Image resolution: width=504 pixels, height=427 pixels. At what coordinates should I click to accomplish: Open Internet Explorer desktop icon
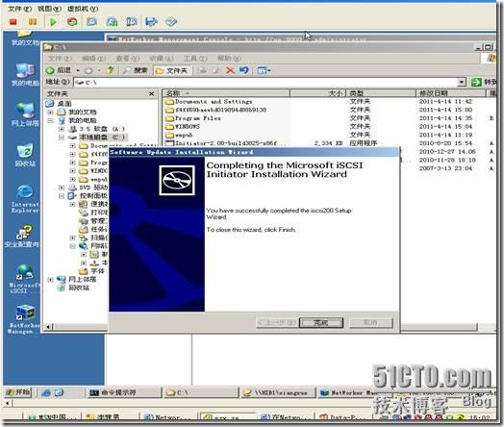click(x=25, y=198)
